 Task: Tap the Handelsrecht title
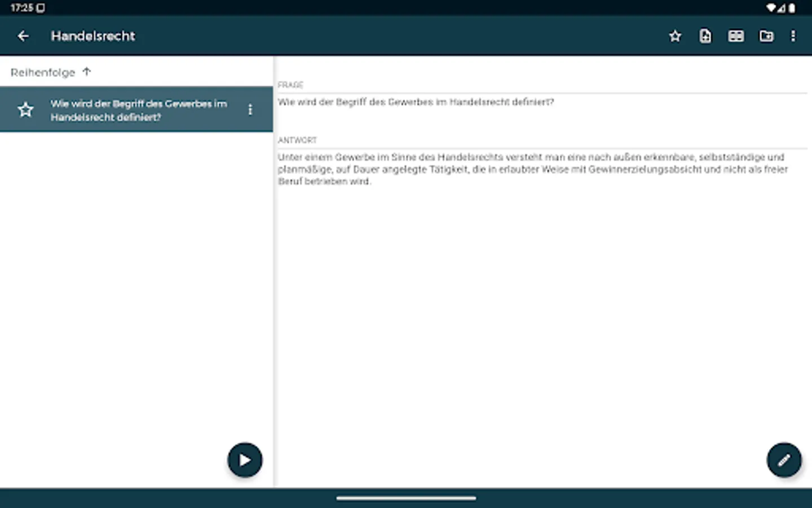(93, 36)
